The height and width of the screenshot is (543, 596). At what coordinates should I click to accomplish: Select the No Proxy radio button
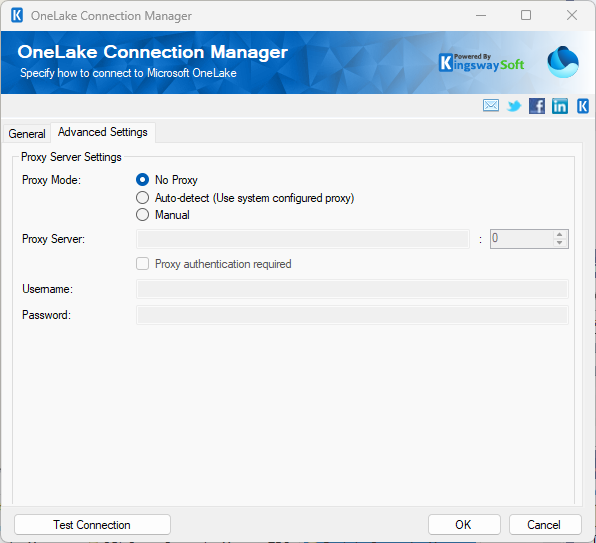pyautogui.click(x=143, y=180)
